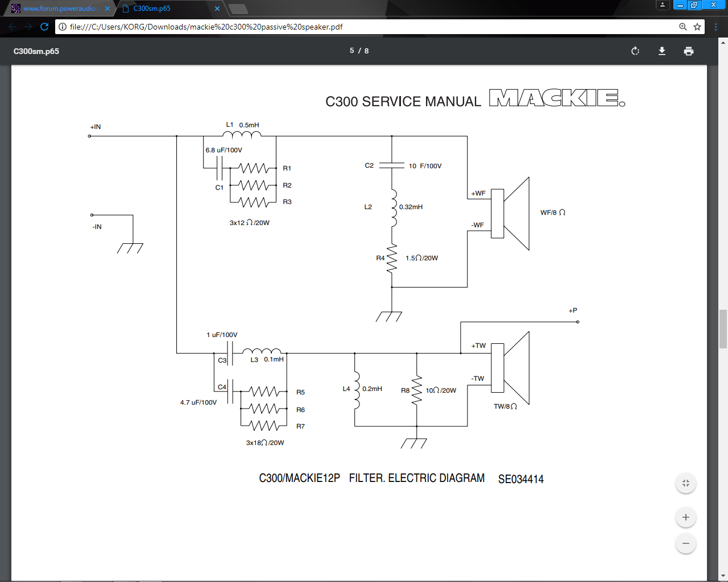The width and height of the screenshot is (728, 582).
Task: Click the tweeter speaker symbol
Action: coord(510,368)
